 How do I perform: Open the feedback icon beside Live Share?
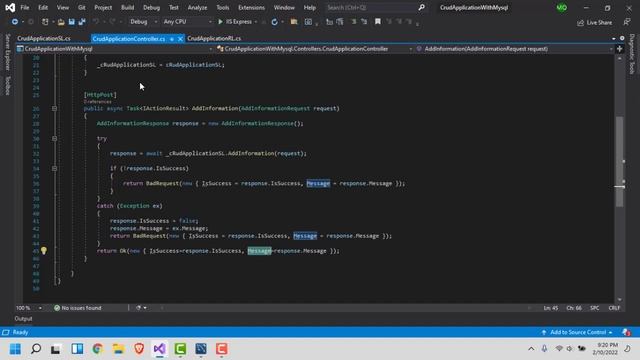[x=627, y=22]
